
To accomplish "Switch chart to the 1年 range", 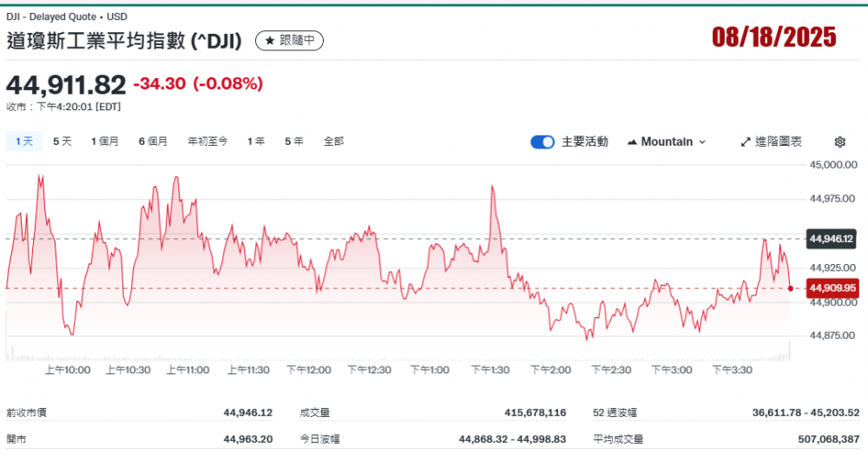I will point(256,142).
